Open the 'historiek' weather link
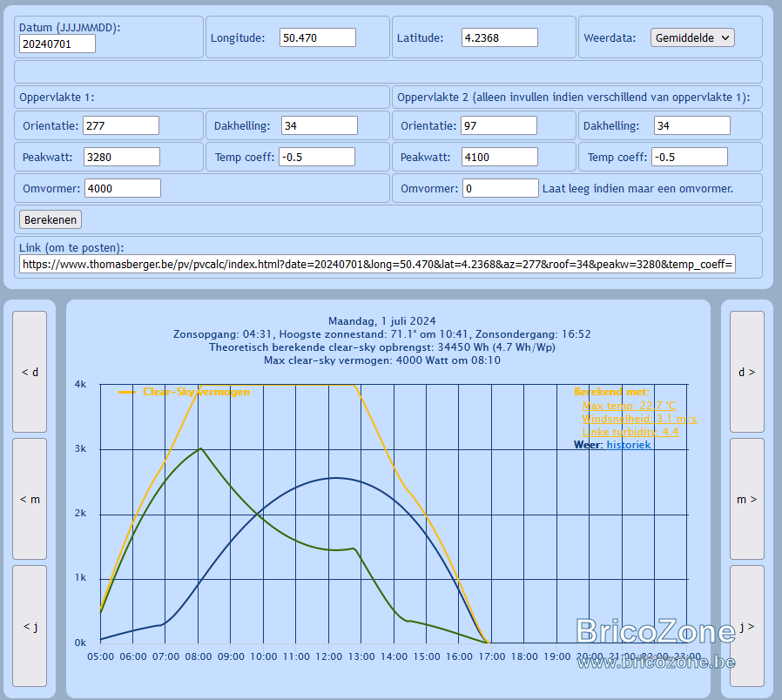The height and width of the screenshot is (700, 782). [629, 445]
